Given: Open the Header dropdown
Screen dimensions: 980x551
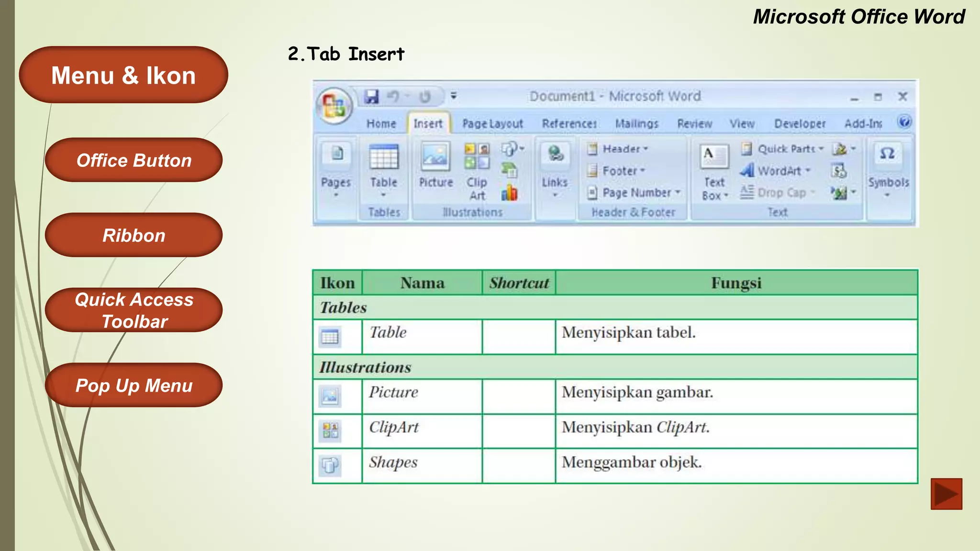Looking at the screenshot, I should click(617, 149).
